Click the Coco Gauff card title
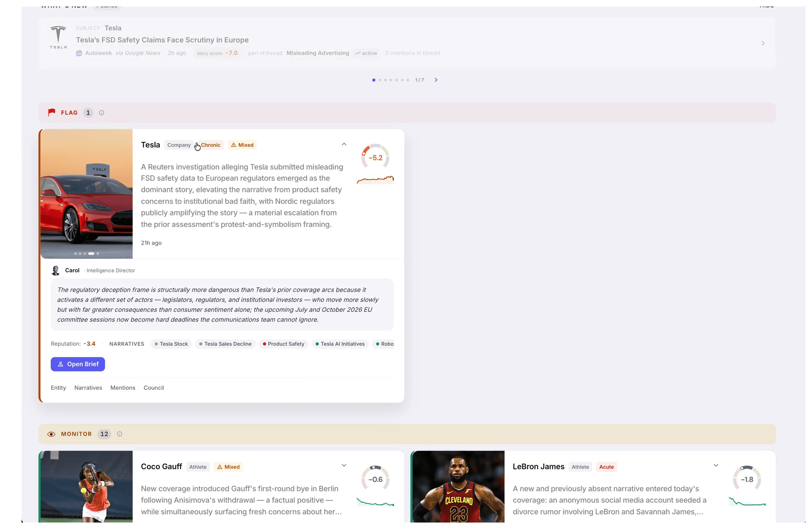 (x=161, y=467)
